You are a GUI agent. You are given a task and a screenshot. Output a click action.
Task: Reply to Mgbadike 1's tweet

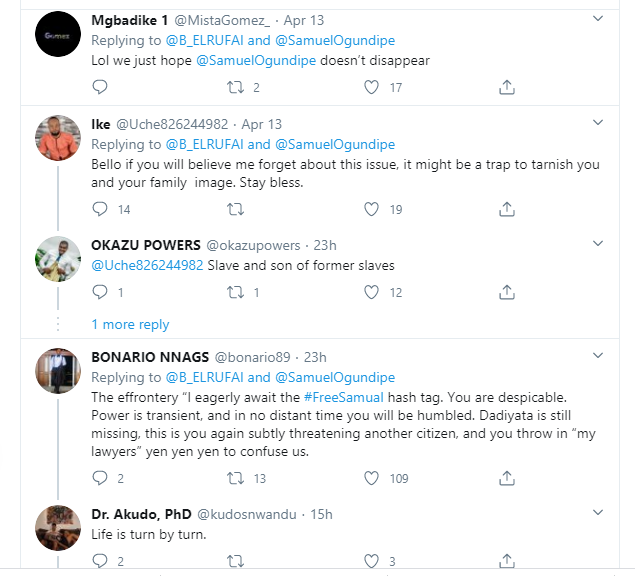click(99, 88)
